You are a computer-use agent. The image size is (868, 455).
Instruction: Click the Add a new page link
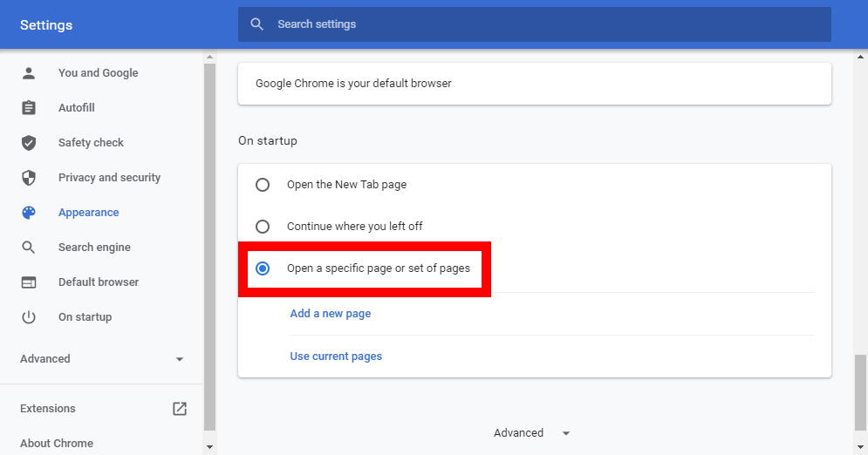tap(331, 314)
